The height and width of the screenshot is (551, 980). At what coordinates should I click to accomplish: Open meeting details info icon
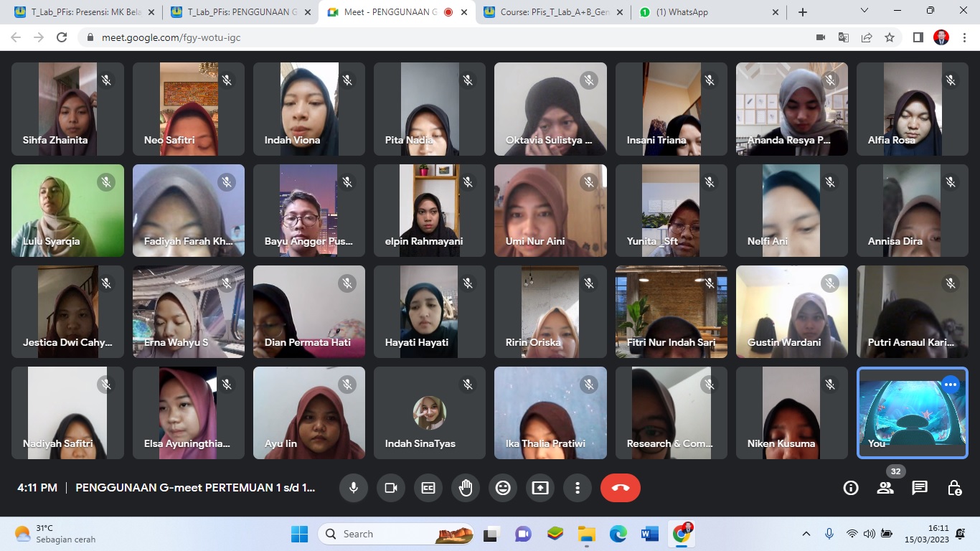point(851,488)
